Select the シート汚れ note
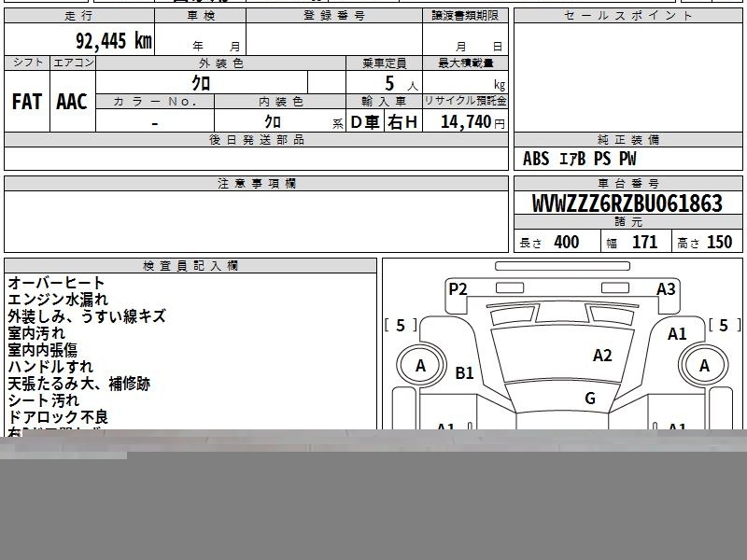The image size is (747, 560). point(43,400)
